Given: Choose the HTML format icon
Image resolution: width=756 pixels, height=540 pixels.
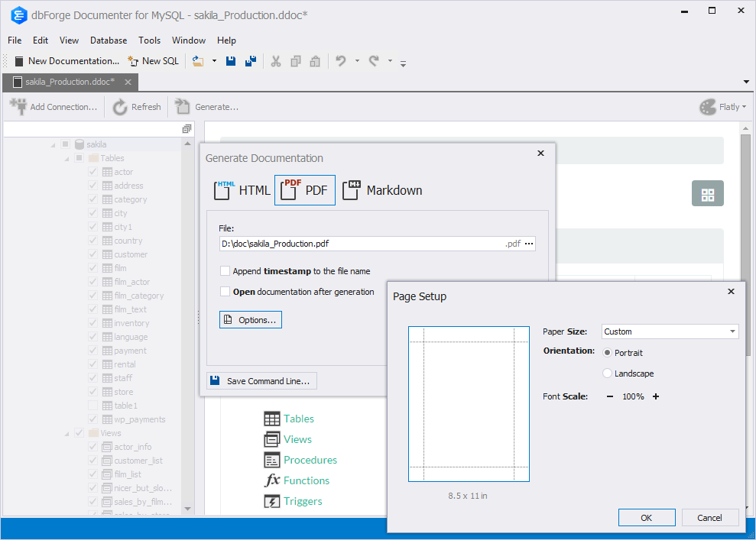Looking at the screenshot, I should click(x=224, y=190).
